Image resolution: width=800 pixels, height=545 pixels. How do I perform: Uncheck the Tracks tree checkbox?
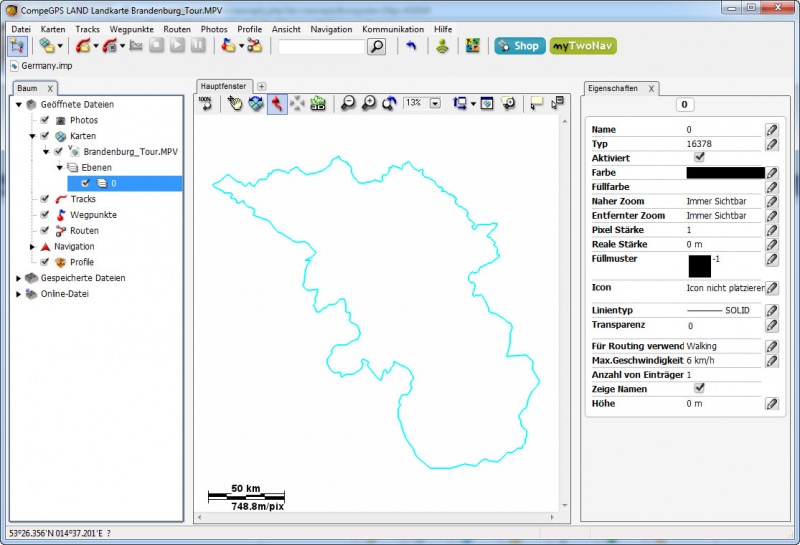click(45, 199)
